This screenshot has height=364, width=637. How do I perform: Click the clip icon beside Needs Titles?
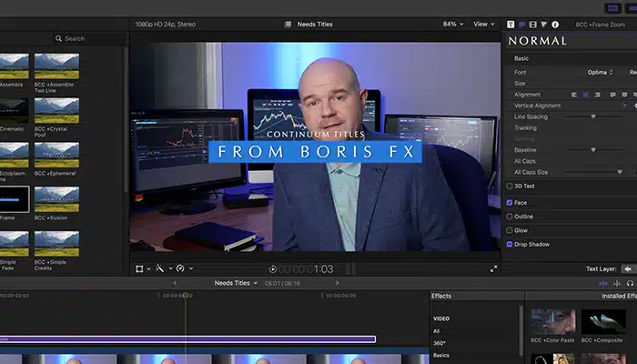pos(288,25)
